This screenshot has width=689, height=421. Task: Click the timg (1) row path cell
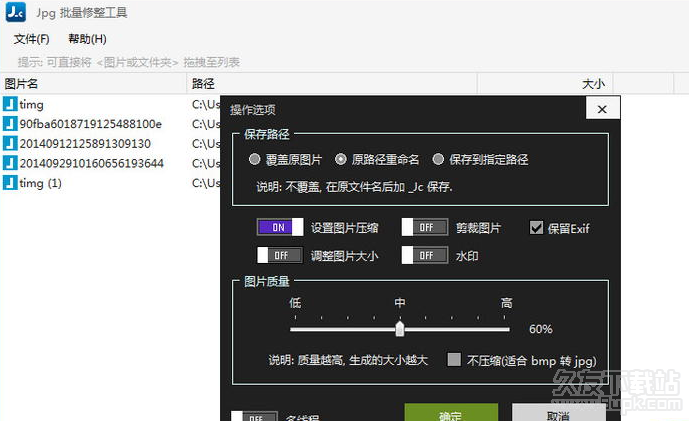pyautogui.click(x=206, y=183)
